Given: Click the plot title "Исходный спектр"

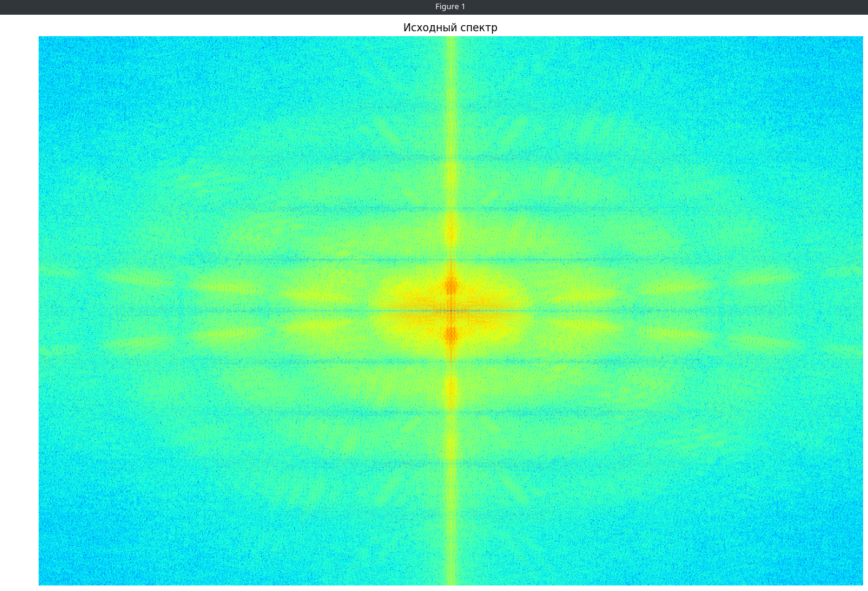Looking at the screenshot, I should tap(450, 28).
